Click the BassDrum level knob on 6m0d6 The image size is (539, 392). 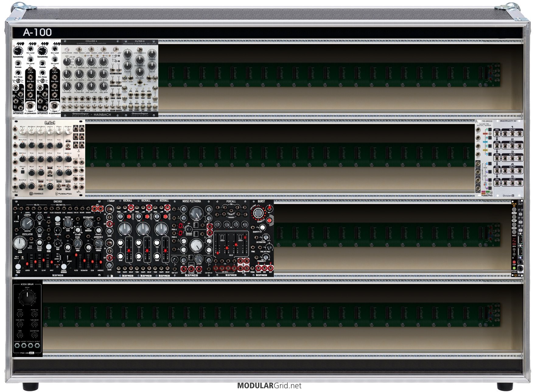32,132
